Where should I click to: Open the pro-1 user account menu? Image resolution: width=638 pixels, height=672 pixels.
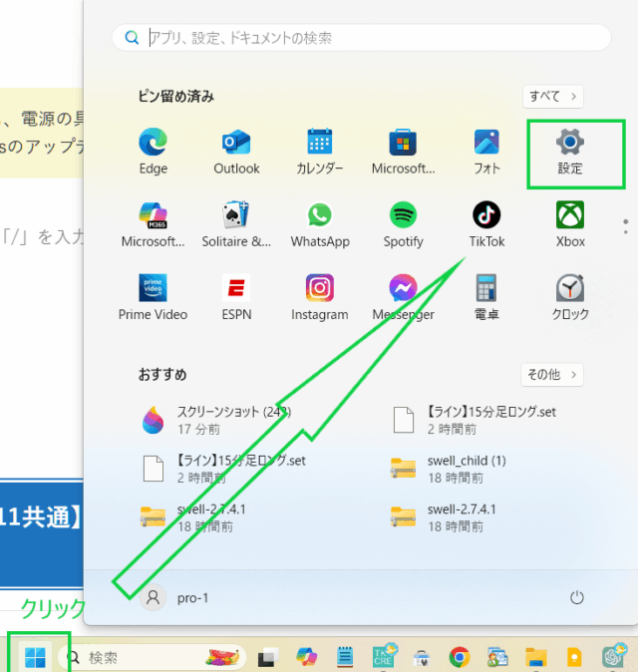pos(174,597)
